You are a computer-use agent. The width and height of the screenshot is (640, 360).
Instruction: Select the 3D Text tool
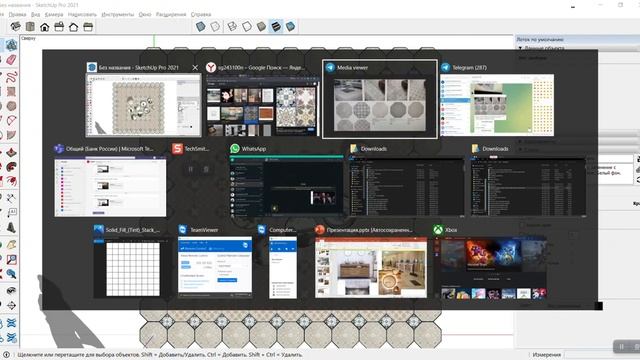(x=11, y=227)
